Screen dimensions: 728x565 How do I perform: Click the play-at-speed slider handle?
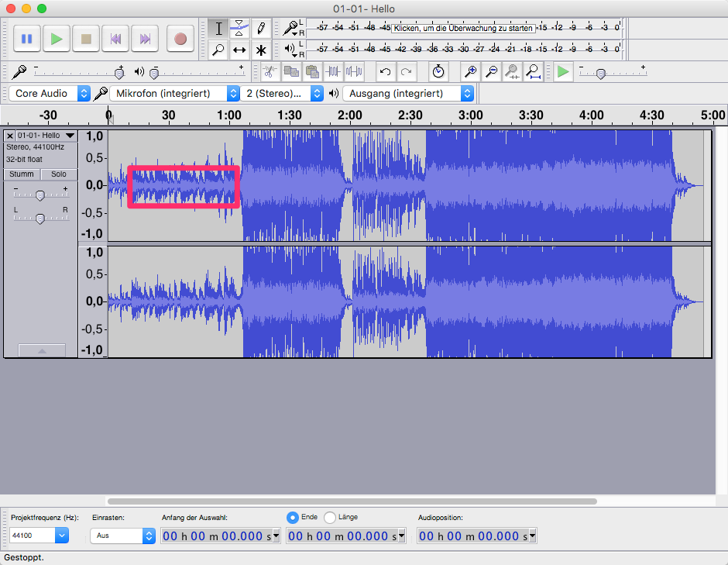601,74
